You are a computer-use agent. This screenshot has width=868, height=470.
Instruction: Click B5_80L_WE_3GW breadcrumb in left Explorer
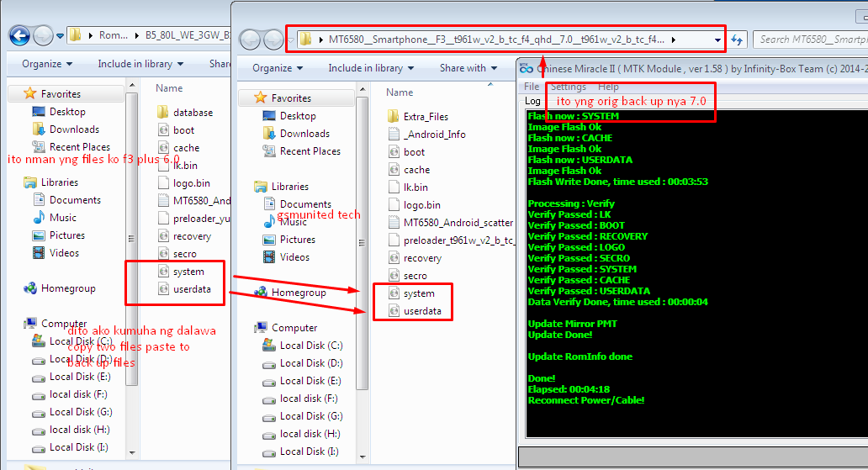point(187,35)
